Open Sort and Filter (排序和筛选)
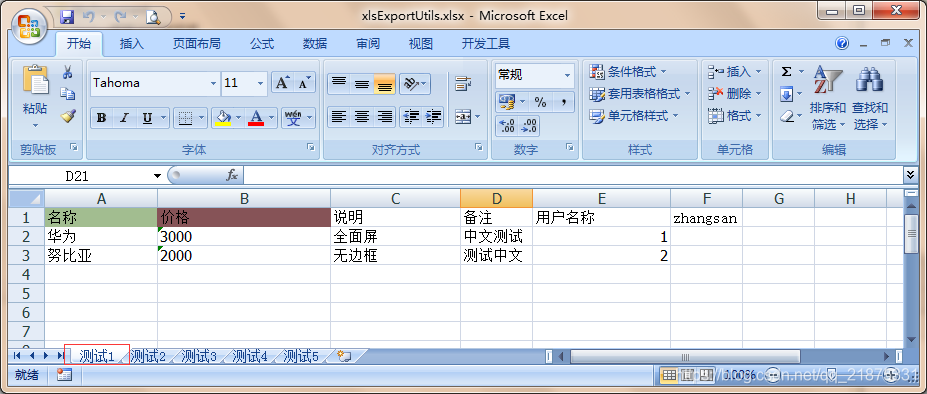Viewport: 927px width, 394px height. click(x=828, y=98)
